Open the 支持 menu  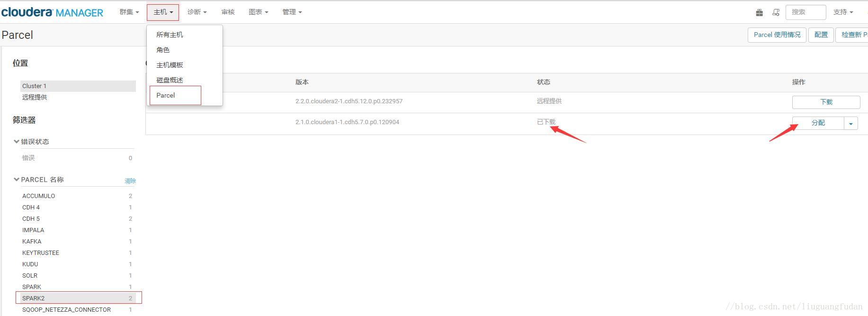843,12
